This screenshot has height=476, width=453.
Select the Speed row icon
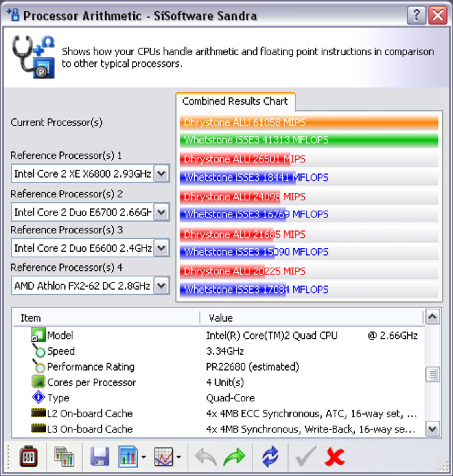[x=39, y=351]
